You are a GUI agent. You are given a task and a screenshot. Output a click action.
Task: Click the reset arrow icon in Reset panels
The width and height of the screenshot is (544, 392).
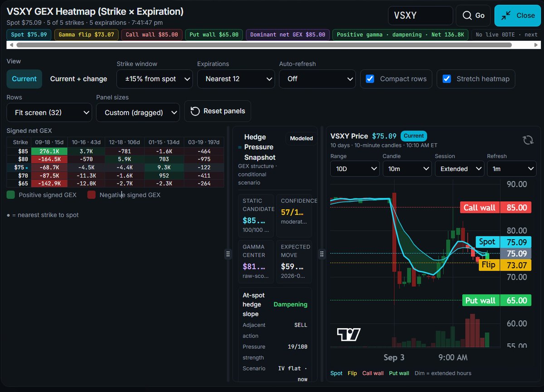[x=195, y=111]
